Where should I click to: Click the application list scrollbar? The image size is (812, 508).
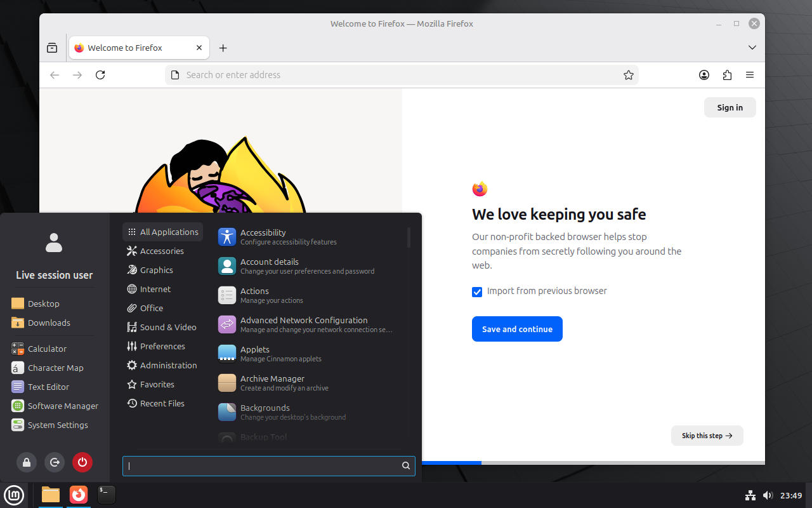pyautogui.click(x=409, y=237)
